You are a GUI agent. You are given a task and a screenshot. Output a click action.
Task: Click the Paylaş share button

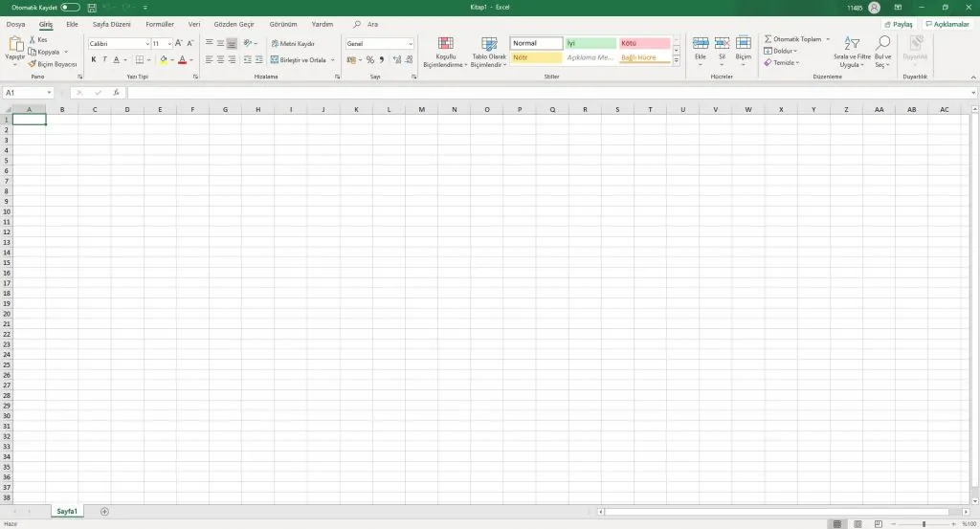(898, 24)
